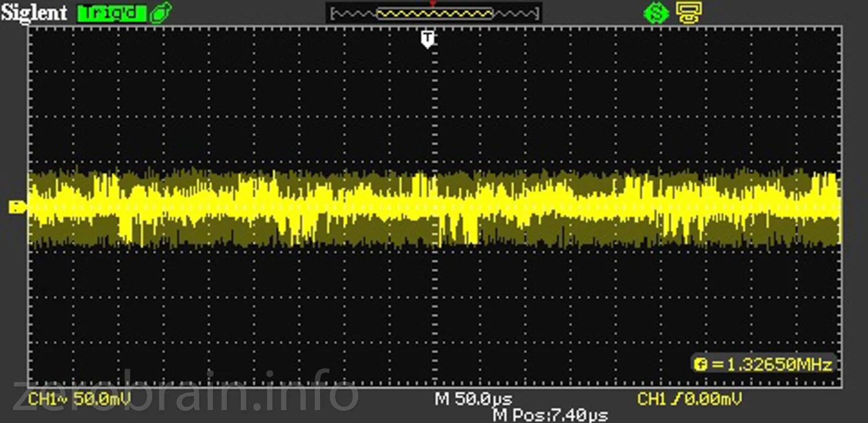This screenshot has width=868, height=423.
Task: Click the frequency counter icon before 1.32650MHz
Action: point(701,365)
